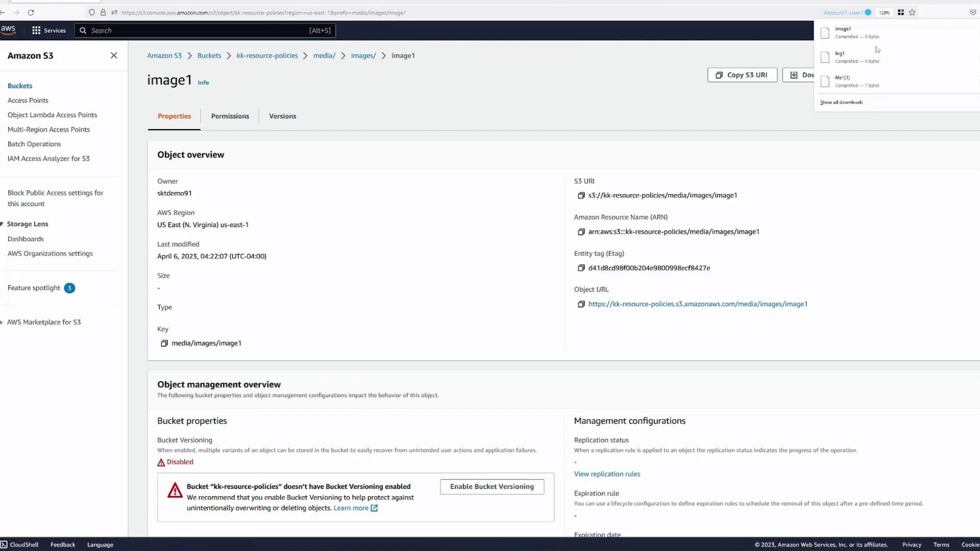
Task: Open IAM Access Analyzer for S3
Action: click(x=48, y=159)
